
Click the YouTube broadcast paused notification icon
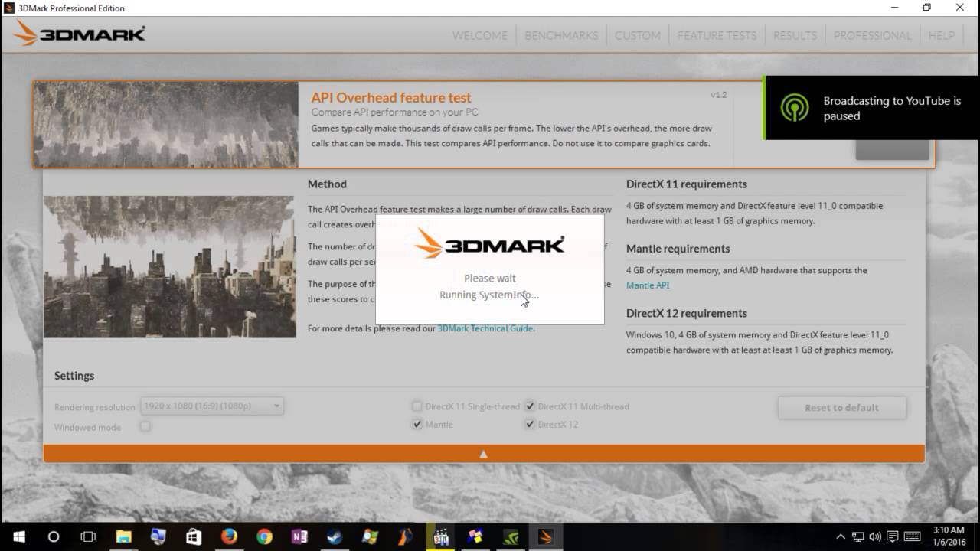point(795,108)
